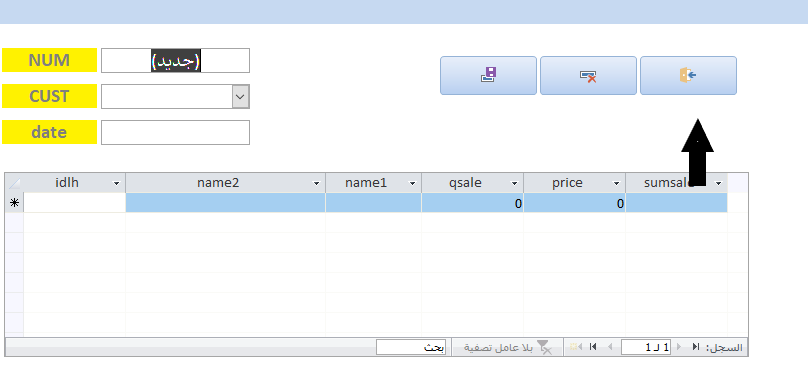This screenshot has height=380, width=808.
Task: Open the sumsale column filter dropdown
Action: (x=718, y=183)
